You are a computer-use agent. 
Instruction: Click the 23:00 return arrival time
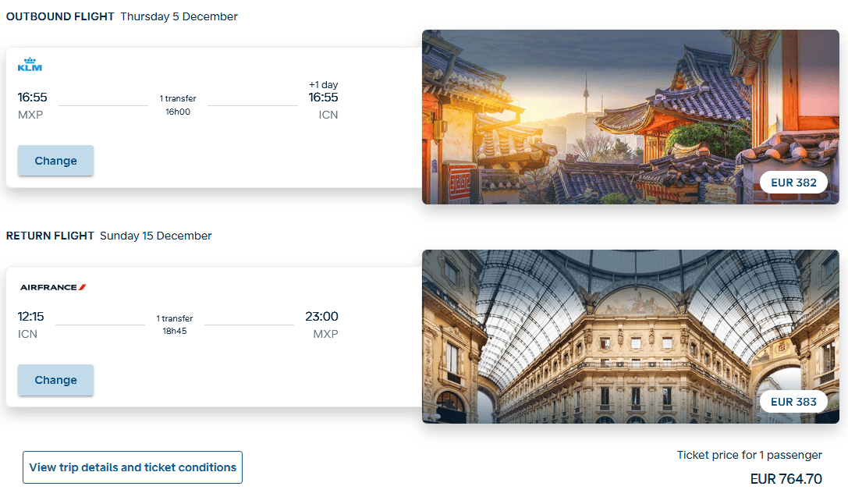[x=321, y=316]
